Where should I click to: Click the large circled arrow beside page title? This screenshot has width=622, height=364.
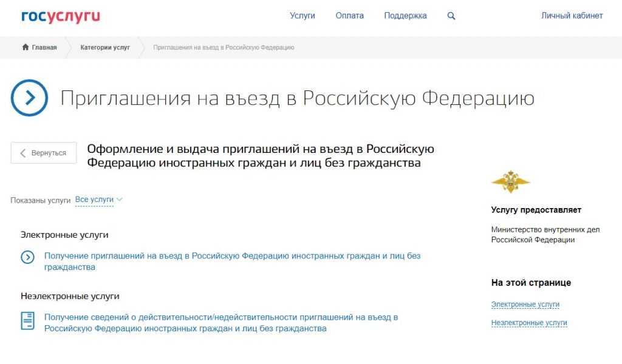pos(29,98)
